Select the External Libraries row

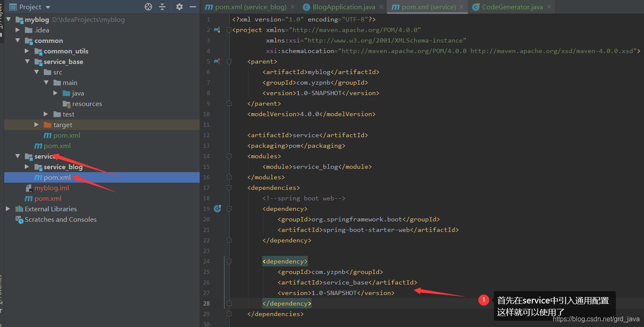tap(102, 209)
